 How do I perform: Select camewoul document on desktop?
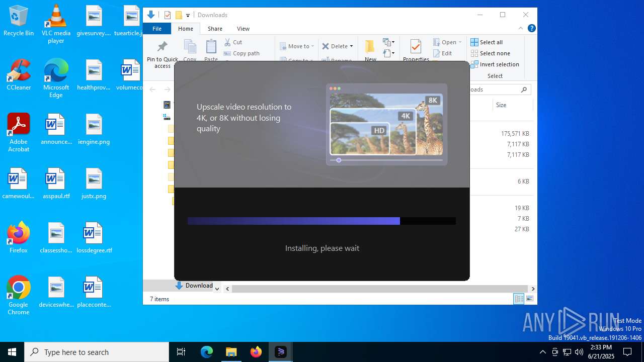point(19,184)
